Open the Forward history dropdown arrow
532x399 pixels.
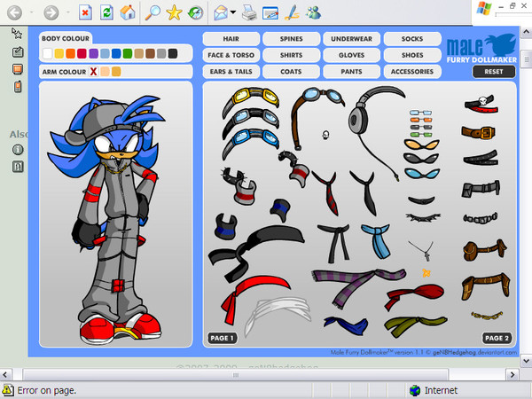pos(68,12)
